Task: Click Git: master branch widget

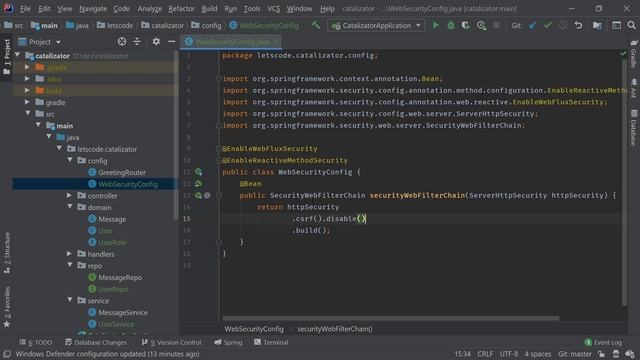Action: pyautogui.click(x=575, y=354)
